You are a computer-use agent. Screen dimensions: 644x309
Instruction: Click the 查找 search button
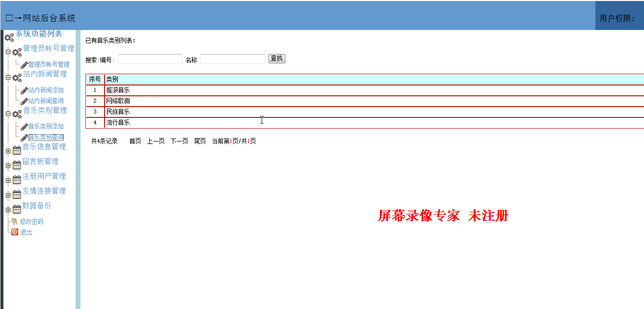(277, 58)
